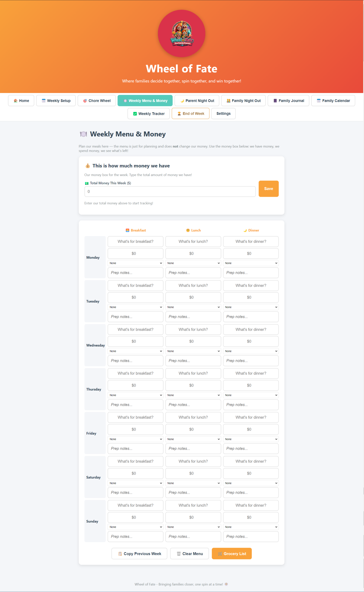Click the plate icon on Weekly Menu & Money tab
This screenshot has height=592, width=364.
125,101
